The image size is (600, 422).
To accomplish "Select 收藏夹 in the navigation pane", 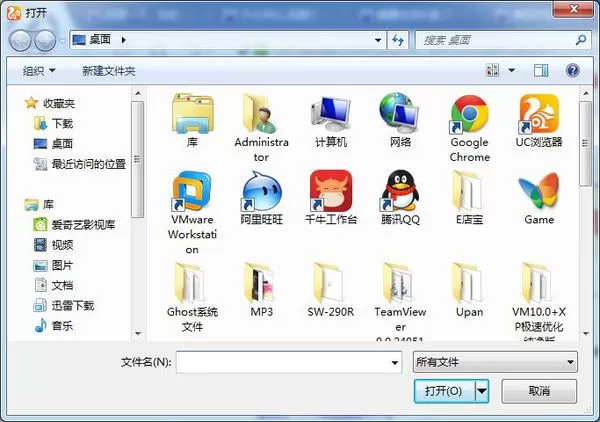I will click(50, 103).
